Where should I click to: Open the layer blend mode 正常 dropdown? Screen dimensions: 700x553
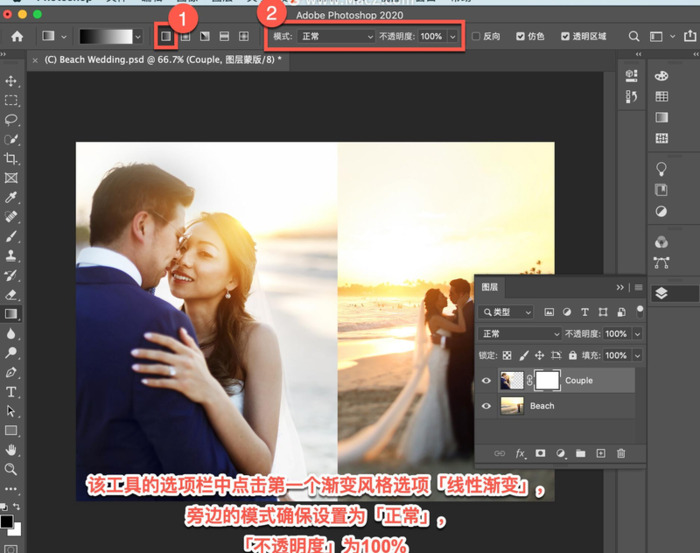(519, 334)
